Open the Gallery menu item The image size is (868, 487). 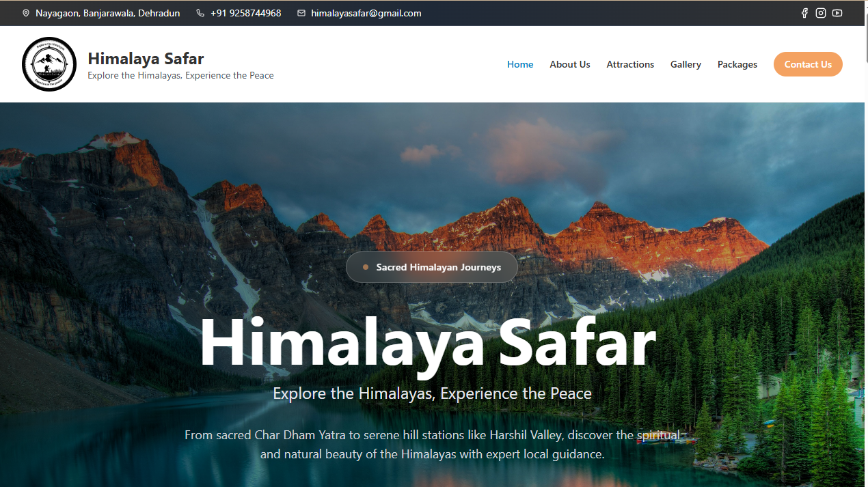[686, 64]
